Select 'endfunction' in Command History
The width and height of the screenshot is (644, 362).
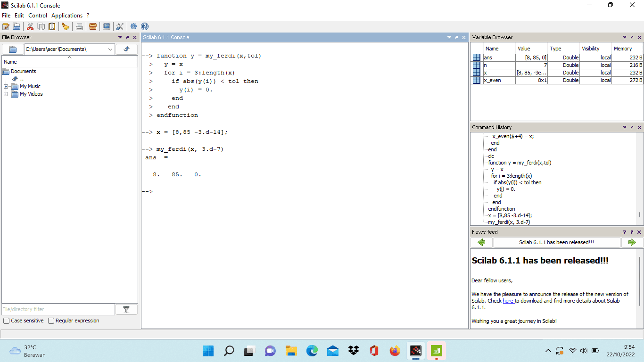tap(502, 209)
